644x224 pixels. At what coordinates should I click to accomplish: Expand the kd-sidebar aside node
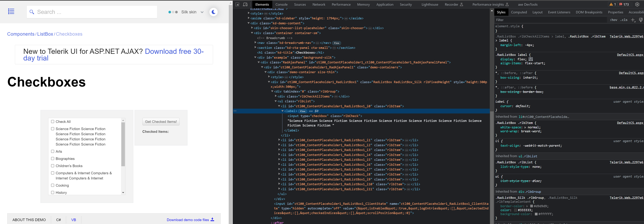[248, 18]
